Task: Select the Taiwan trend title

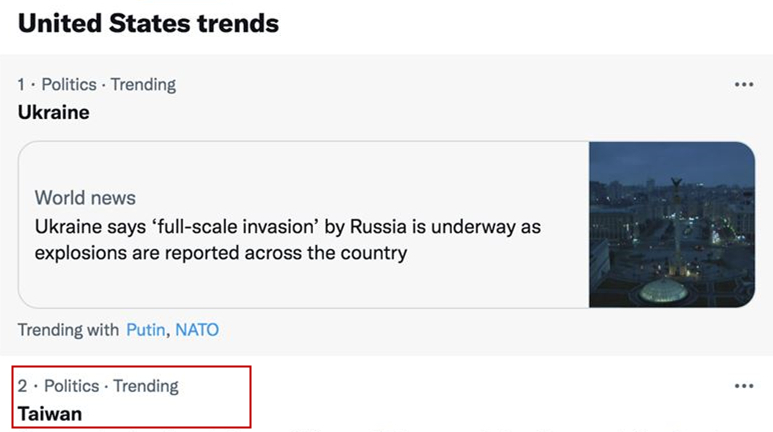Action: pyautogui.click(x=50, y=414)
